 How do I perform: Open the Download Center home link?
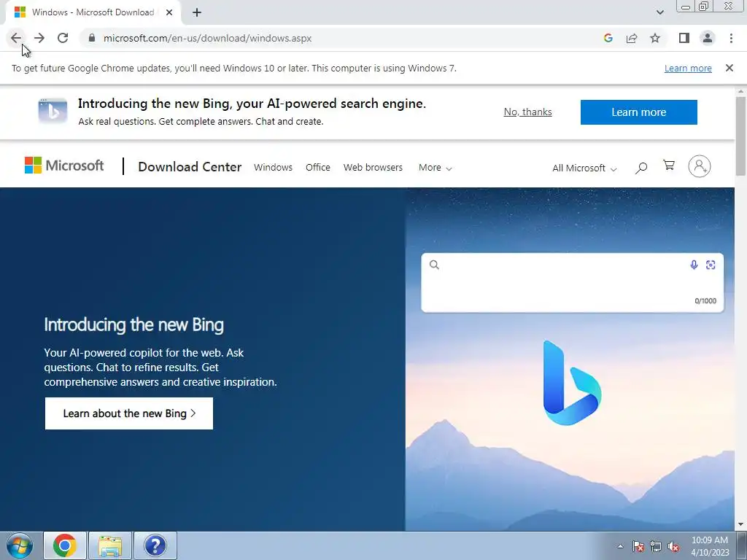pos(190,167)
